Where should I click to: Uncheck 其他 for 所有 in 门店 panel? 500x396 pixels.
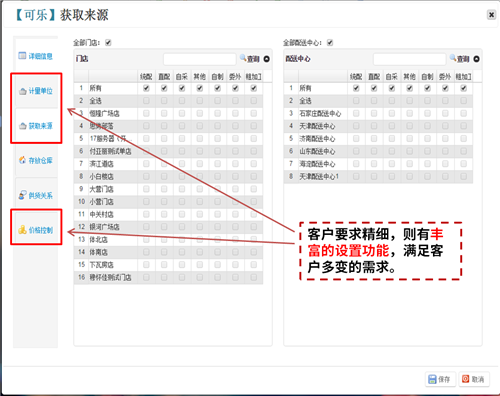(x=200, y=88)
